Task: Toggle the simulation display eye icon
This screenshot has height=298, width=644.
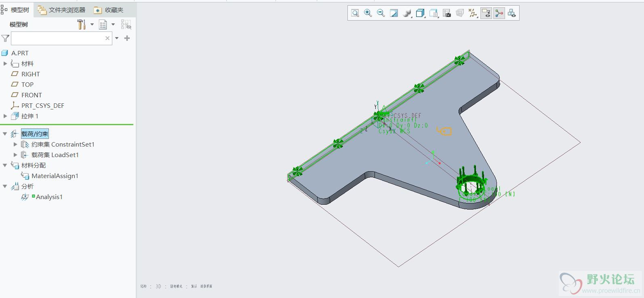Action: tap(511, 13)
